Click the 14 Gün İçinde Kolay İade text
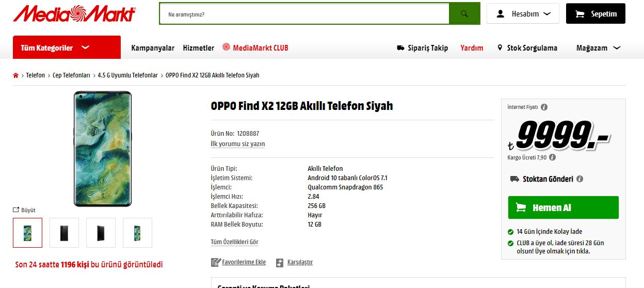 coord(549,232)
